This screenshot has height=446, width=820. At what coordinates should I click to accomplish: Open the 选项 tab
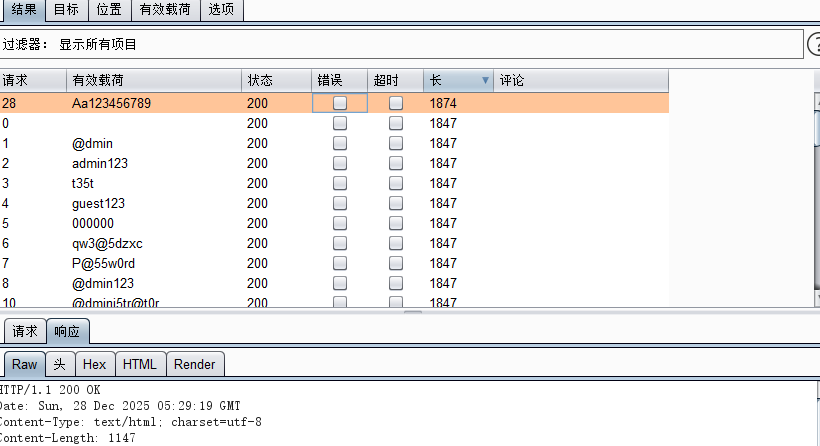point(221,10)
